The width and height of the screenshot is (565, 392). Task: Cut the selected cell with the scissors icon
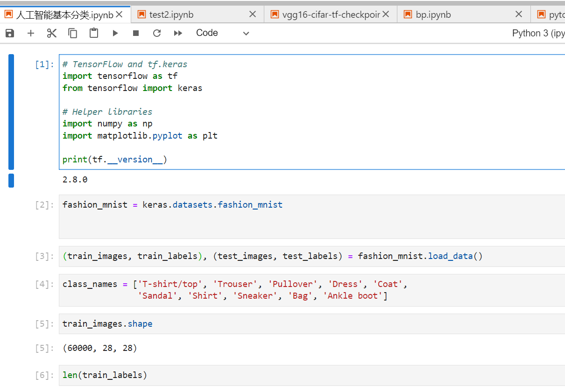(x=51, y=33)
